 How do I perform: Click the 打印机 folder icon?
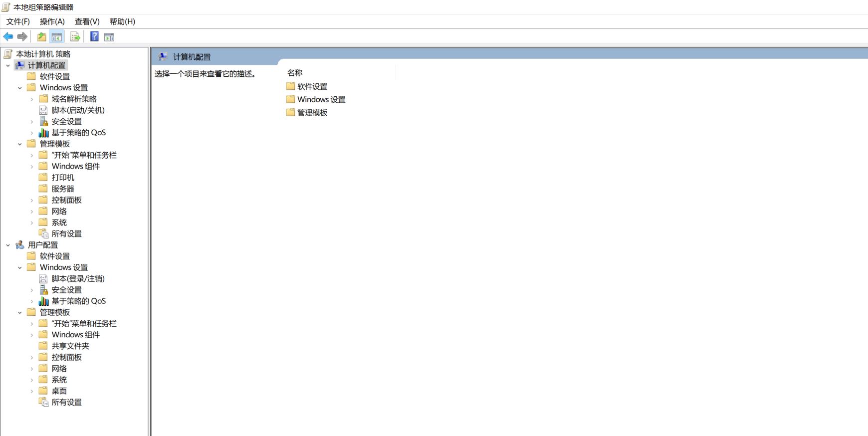43,177
